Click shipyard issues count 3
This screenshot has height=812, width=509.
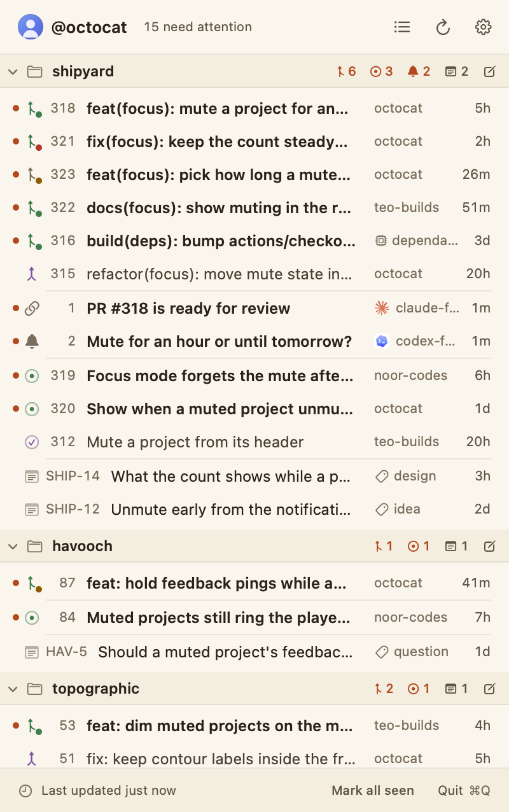[381, 71]
